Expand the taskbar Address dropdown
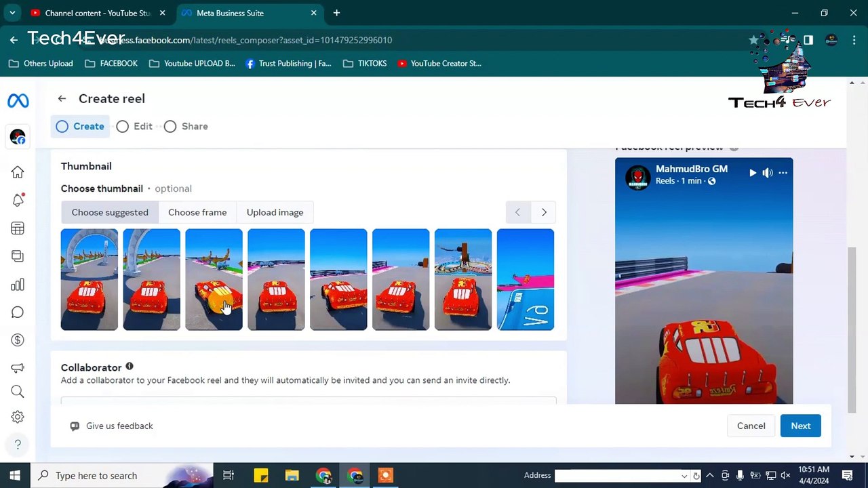 click(684, 476)
